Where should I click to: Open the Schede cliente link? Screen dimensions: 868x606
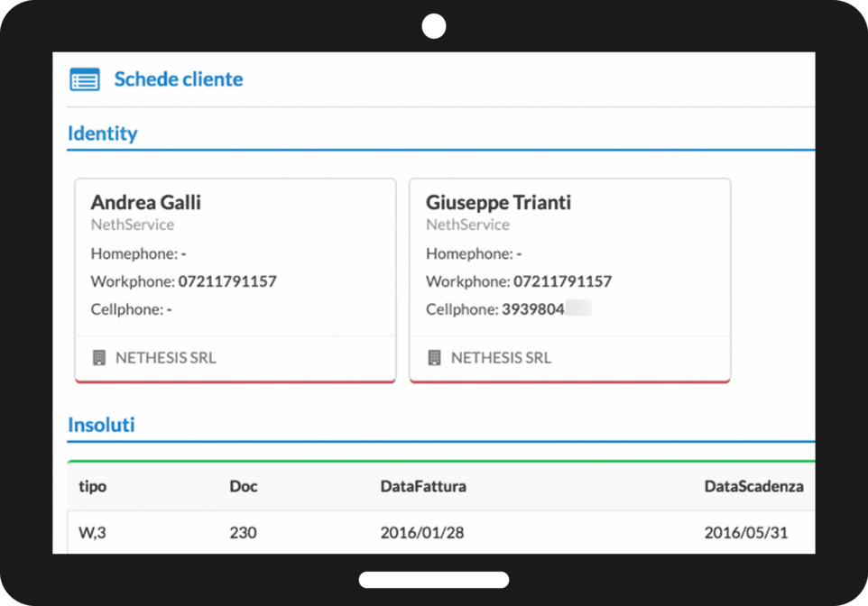[178, 79]
